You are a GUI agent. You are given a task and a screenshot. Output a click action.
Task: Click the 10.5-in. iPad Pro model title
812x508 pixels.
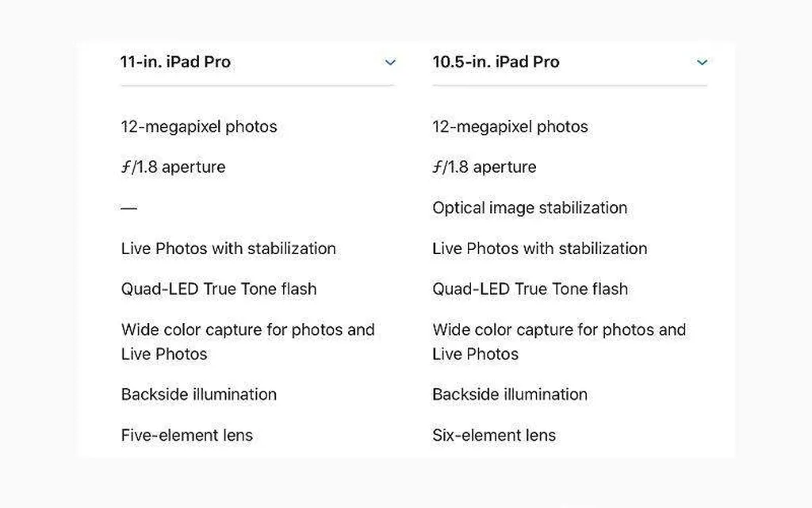pyautogui.click(x=496, y=62)
